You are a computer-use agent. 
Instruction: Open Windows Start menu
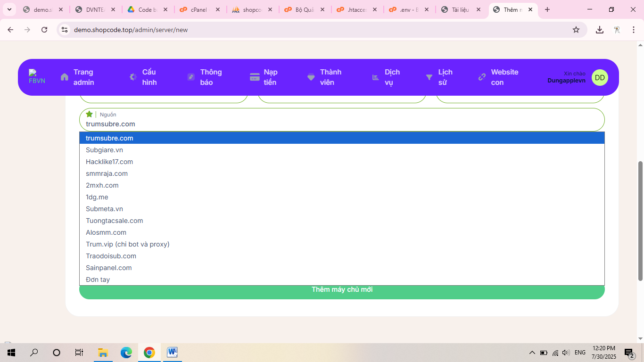point(11,352)
